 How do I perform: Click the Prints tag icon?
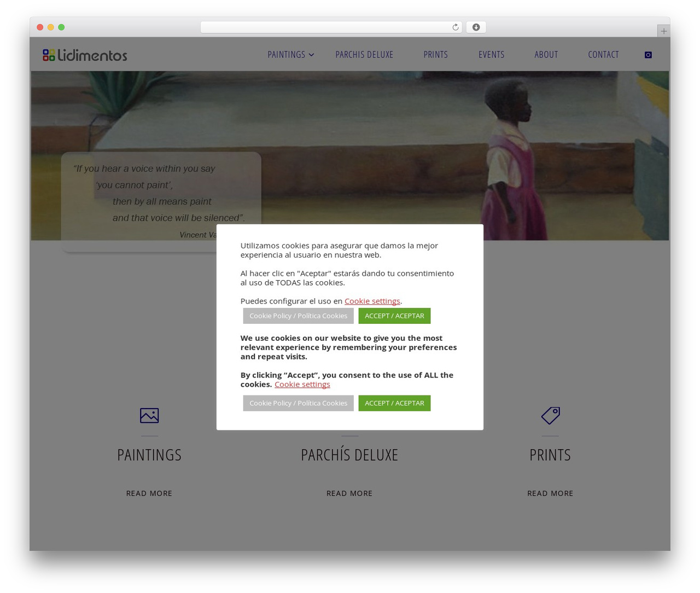pyautogui.click(x=550, y=415)
